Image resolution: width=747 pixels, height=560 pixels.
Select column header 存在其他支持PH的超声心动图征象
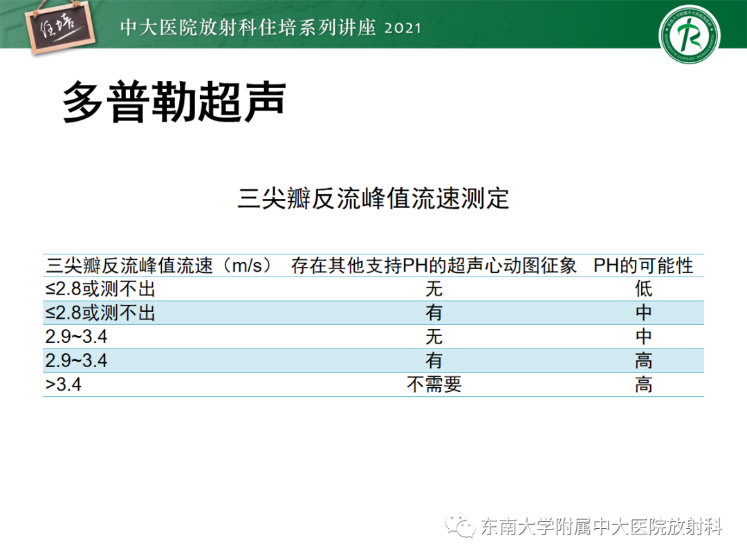click(434, 265)
